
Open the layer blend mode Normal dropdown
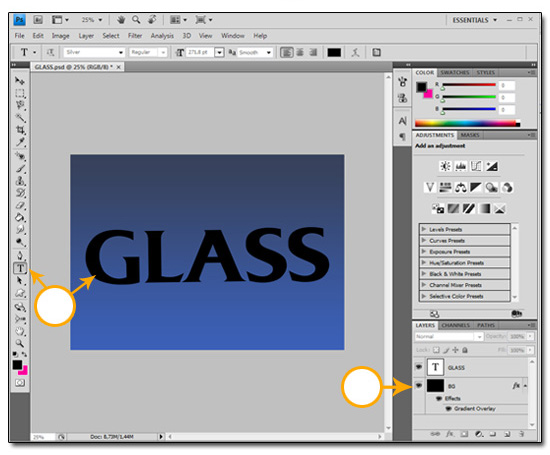point(449,336)
